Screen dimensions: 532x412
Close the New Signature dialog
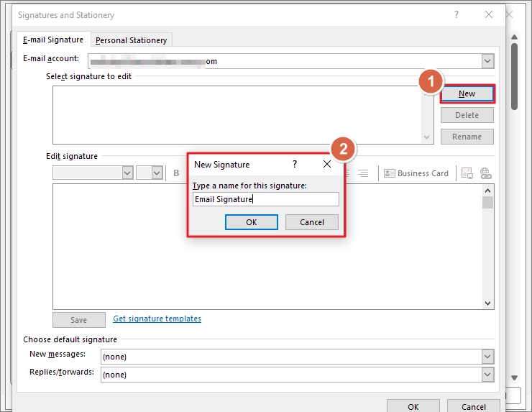[327, 164]
